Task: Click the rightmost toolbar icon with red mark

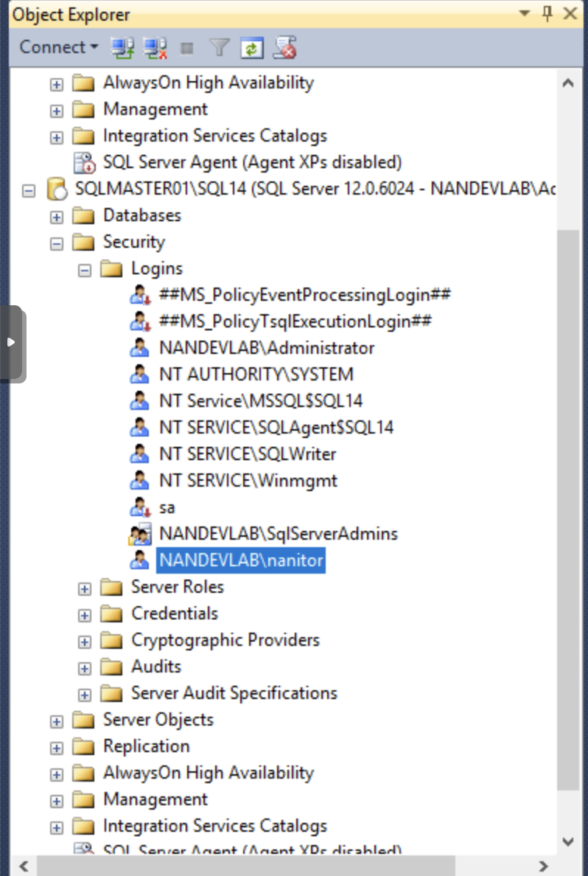Action: (x=284, y=49)
